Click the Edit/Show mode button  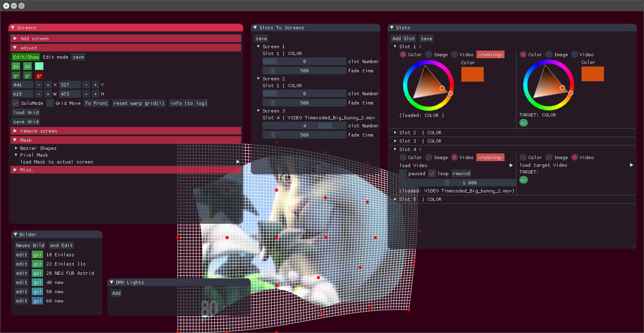26,57
